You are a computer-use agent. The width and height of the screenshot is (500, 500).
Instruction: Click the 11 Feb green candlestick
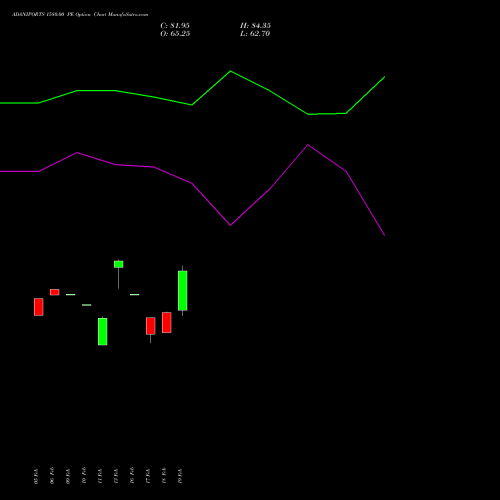pyautogui.click(x=103, y=331)
